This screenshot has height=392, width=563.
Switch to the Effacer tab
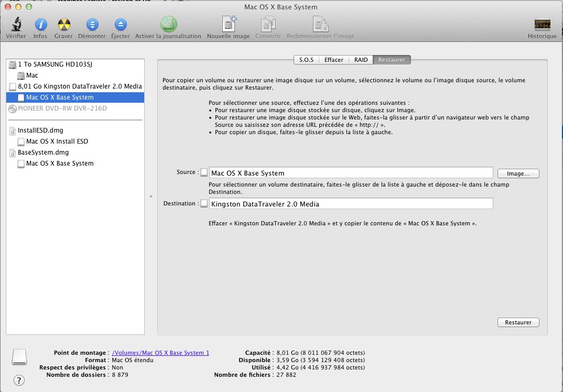point(334,60)
